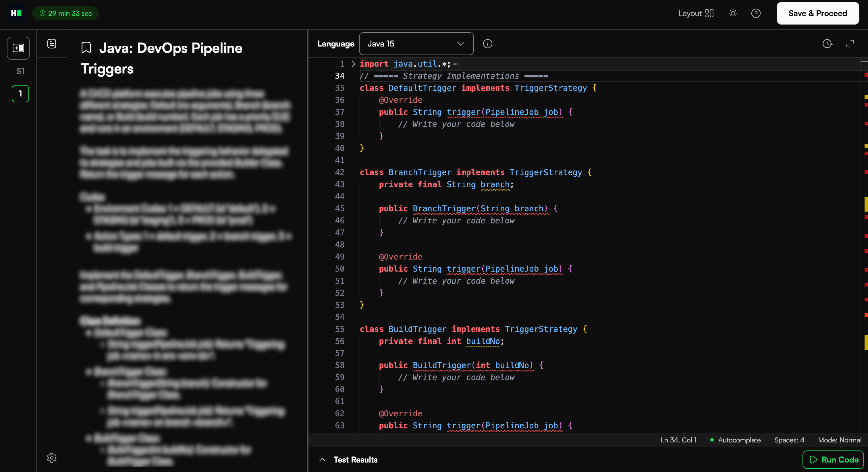Open the Layout options menu
The image size is (868, 472).
tap(696, 13)
